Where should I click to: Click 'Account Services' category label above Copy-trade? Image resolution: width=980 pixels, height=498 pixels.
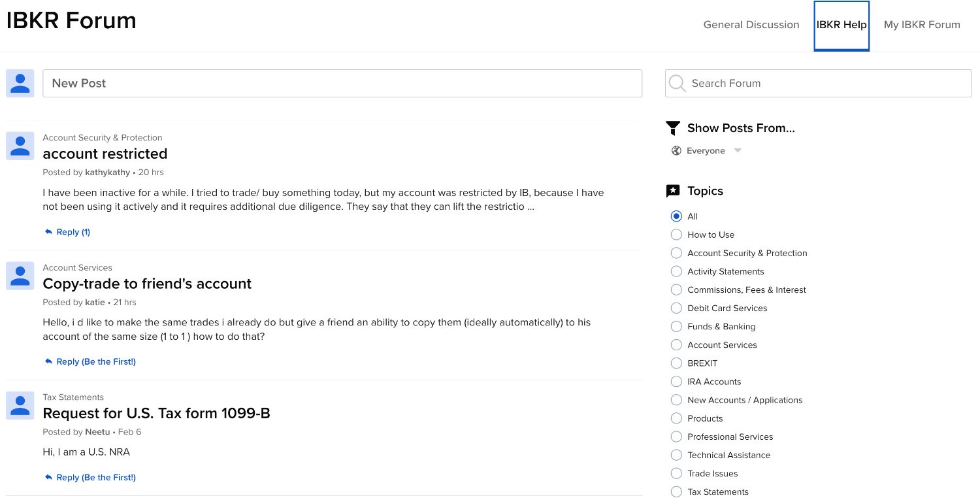pos(77,268)
